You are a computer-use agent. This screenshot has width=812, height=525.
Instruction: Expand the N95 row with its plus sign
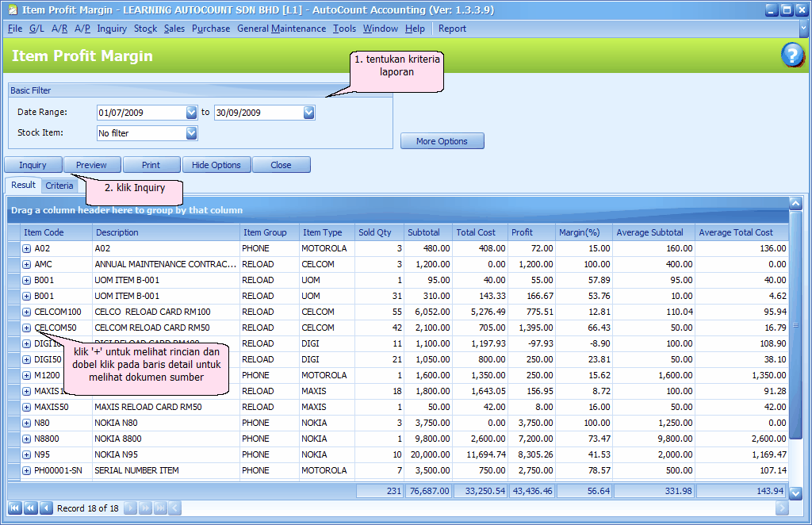tap(25, 454)
